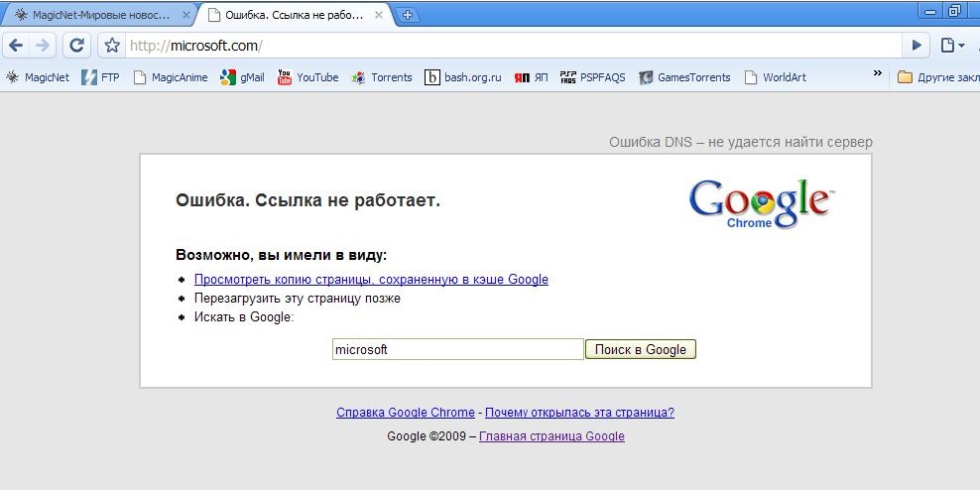Open the MagicAnime bookmark
Image resolution: width=980 pixels, height=490 pixels.
(x=171, y=77)
